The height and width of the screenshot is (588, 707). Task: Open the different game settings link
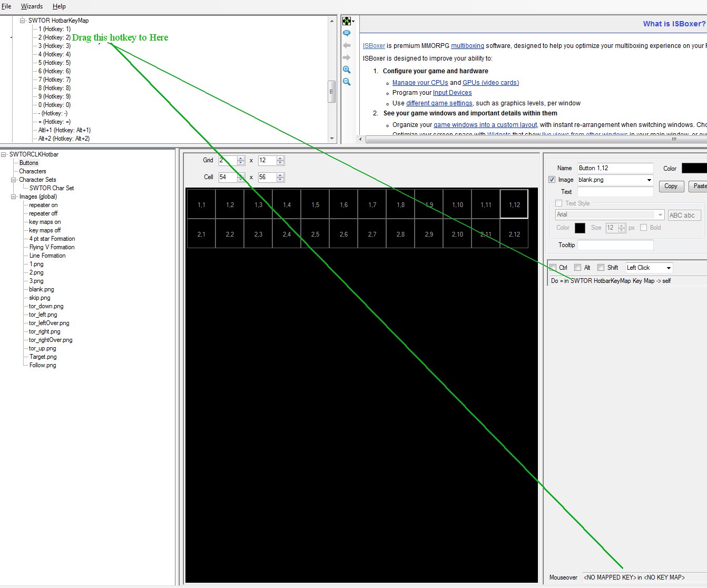click(439, 103)
